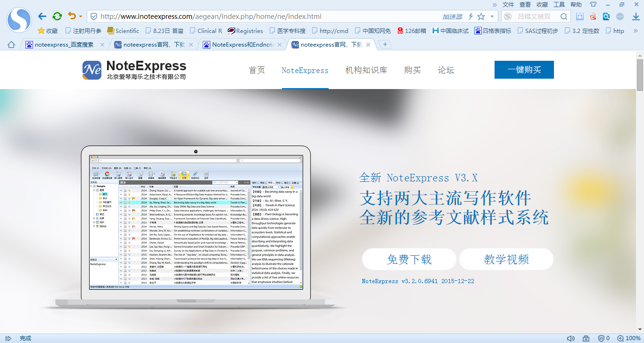This screenshot has height=343, width=644.
Task: Toggle the reading mode icon near address bar
Action: (579, 16)
